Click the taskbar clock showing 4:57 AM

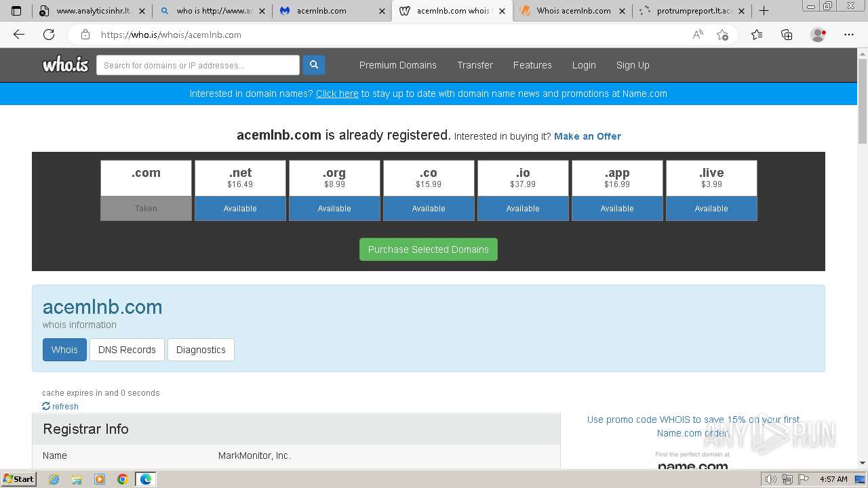click(x=833, y=479)
